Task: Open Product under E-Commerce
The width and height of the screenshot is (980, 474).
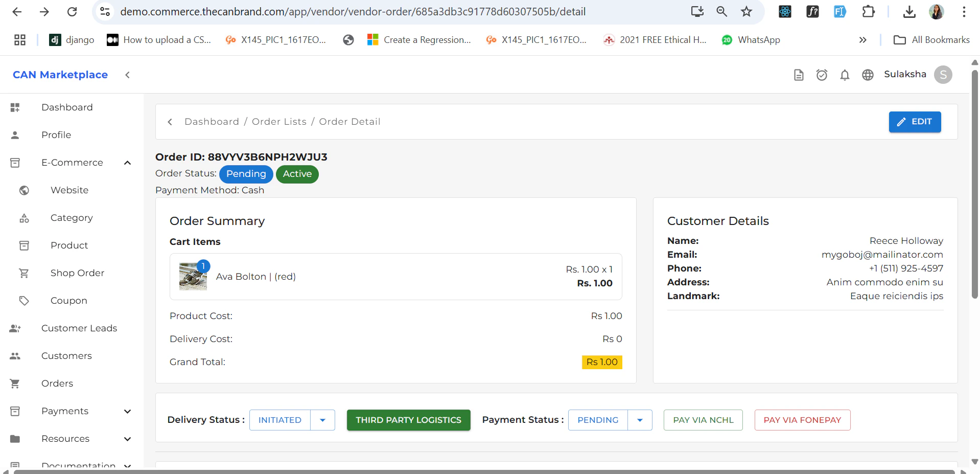Action: click(69, 245)
